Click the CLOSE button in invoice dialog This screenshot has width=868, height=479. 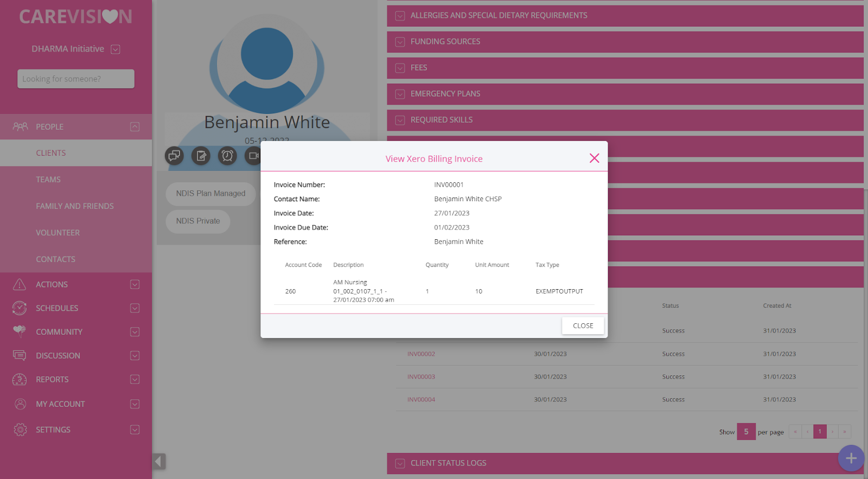coord(583,325)
